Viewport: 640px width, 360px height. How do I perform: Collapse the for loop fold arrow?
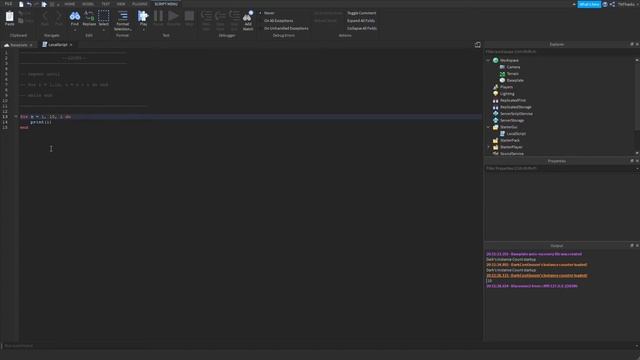click(16, 117)
